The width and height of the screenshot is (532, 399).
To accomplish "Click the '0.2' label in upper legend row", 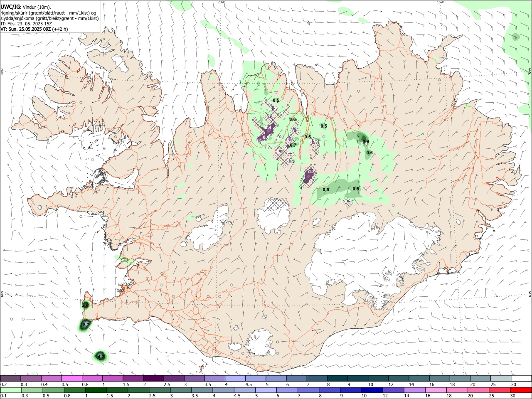I will [x=3, y=384].
